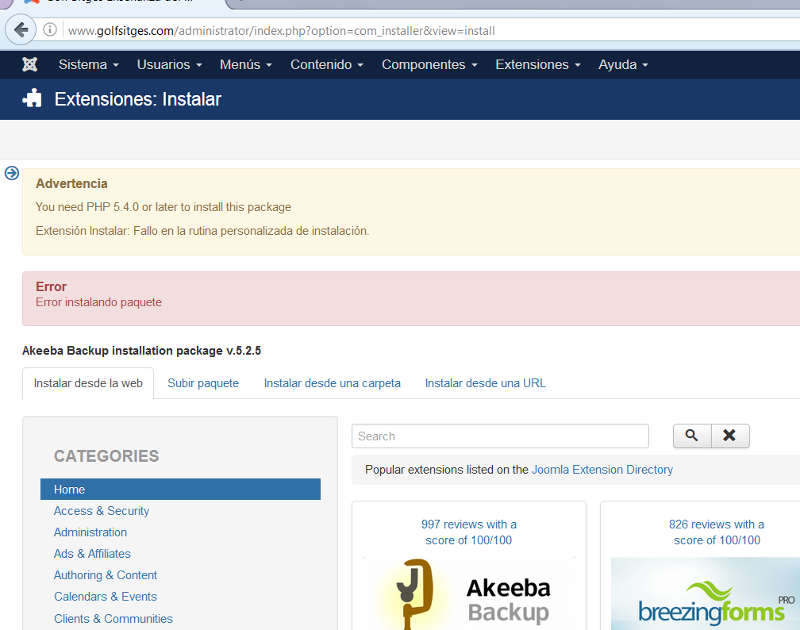Click the Akeeba Backup installation package v.5.2.5 text
Viewport: 800px width, 630px height.
(142, 351)
